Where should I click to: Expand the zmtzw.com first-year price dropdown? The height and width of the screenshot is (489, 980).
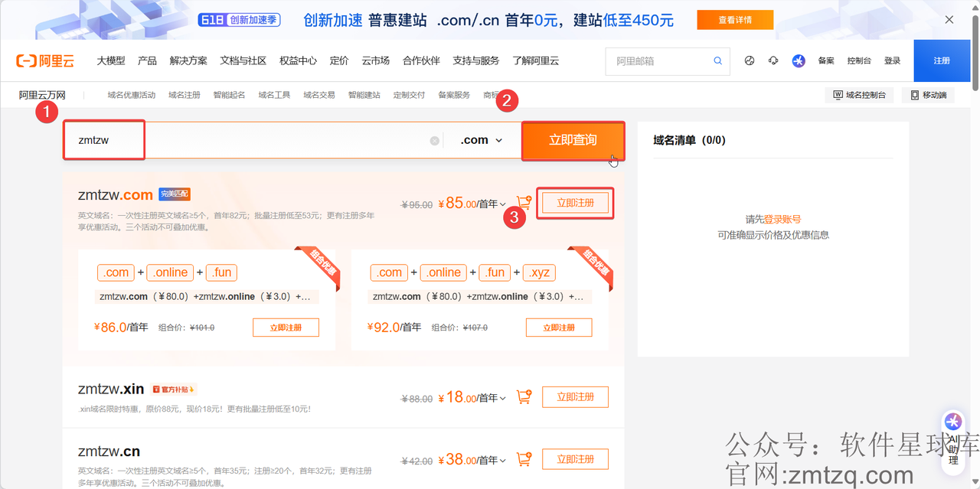(x=503, y=204)
